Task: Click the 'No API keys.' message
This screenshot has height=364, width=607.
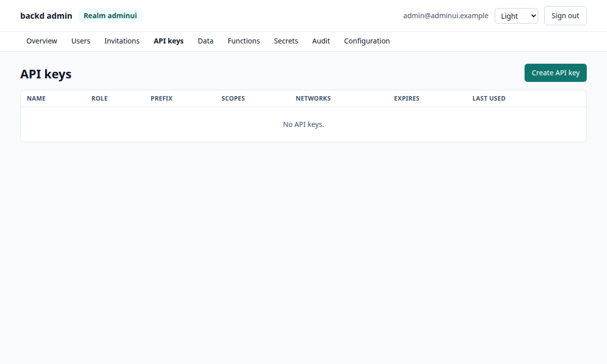Action: click(x=303, y=124)
